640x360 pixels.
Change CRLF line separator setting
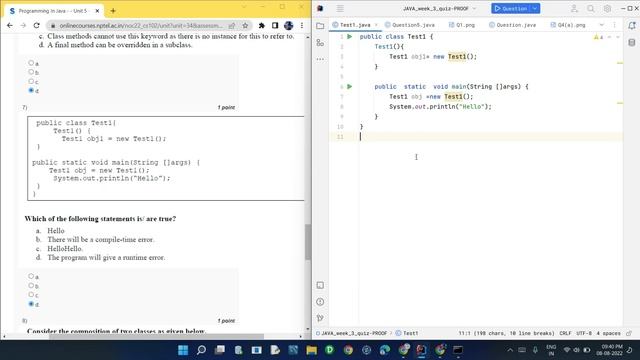pos(565,333)
